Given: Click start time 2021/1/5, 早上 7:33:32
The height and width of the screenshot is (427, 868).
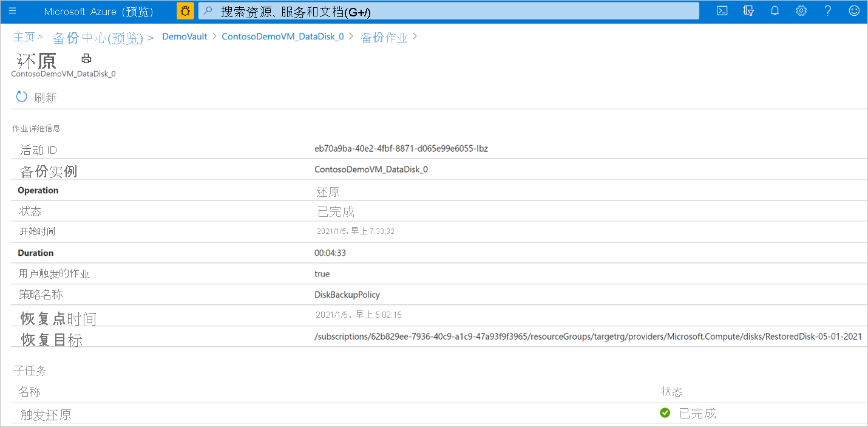Looking at the screenshot, I should [x=356, y=231].
